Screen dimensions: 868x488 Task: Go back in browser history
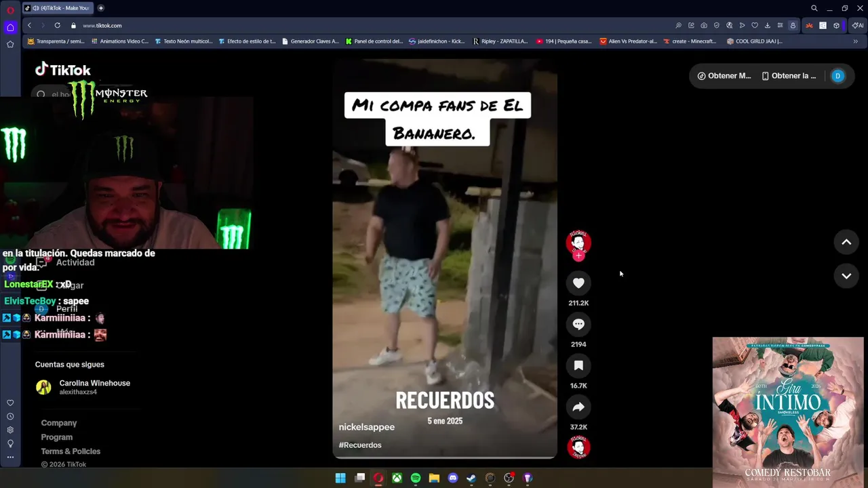coord(29,25)
